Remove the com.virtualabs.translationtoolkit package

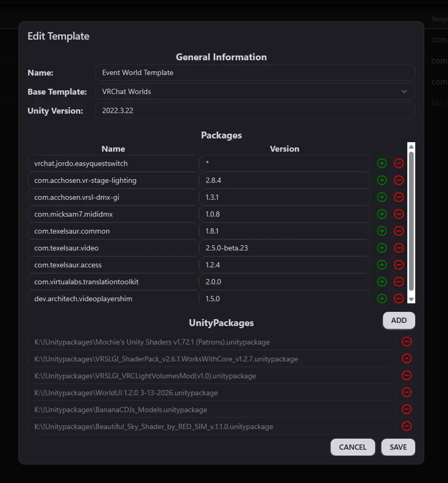click(x=399, y=282)
